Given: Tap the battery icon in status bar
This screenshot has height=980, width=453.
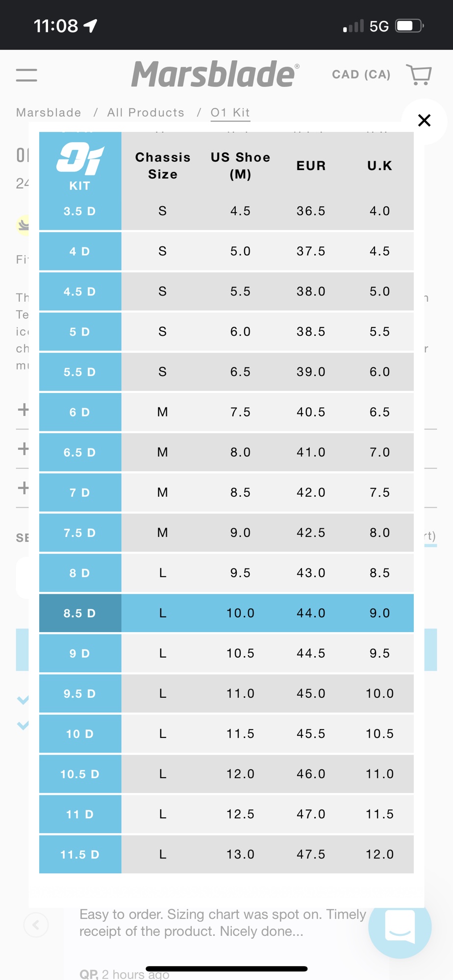Looking at the screenshot, I should [x=409, y=25].
